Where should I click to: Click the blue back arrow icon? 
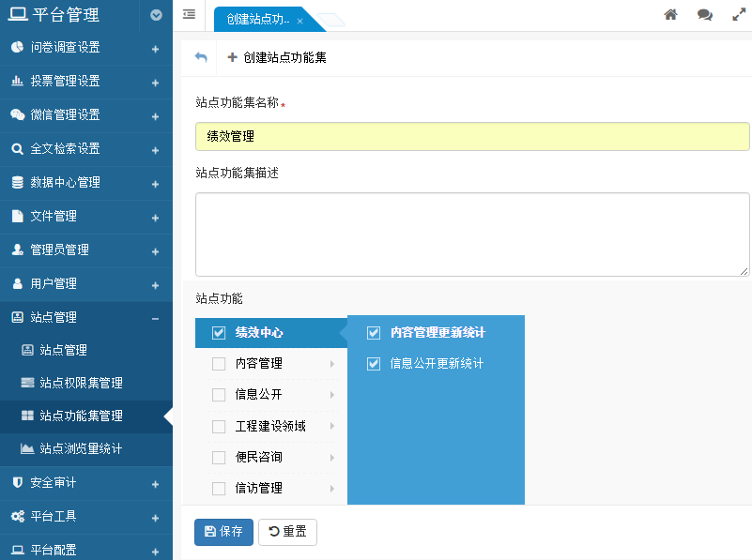(201, 57)
